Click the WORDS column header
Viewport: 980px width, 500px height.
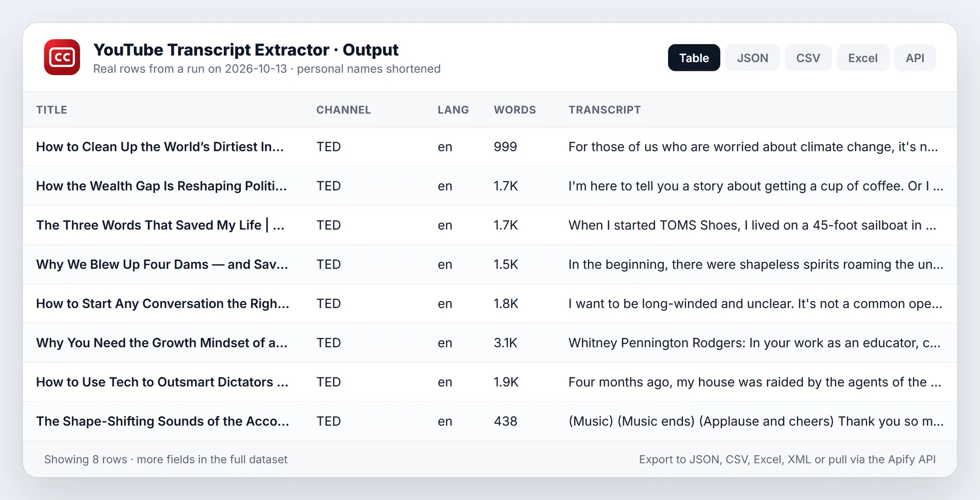(x=514, y=109)
